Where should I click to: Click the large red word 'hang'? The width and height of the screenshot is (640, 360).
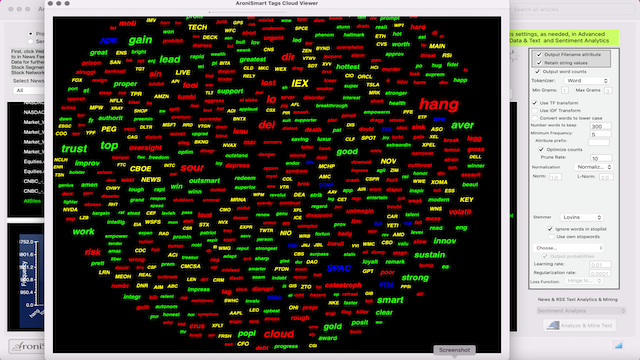pos(439,104)
